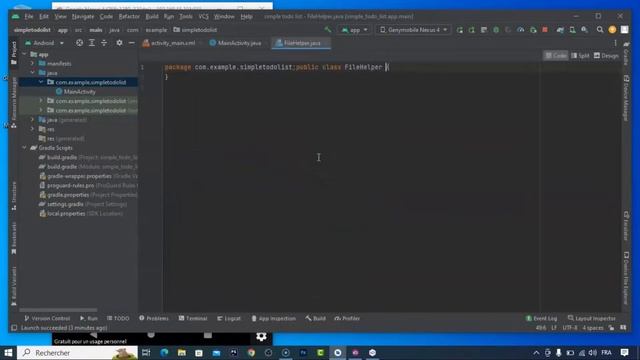Expand the res folder
The height and width of the screenshot is (360, 640).
click(33, 129)
